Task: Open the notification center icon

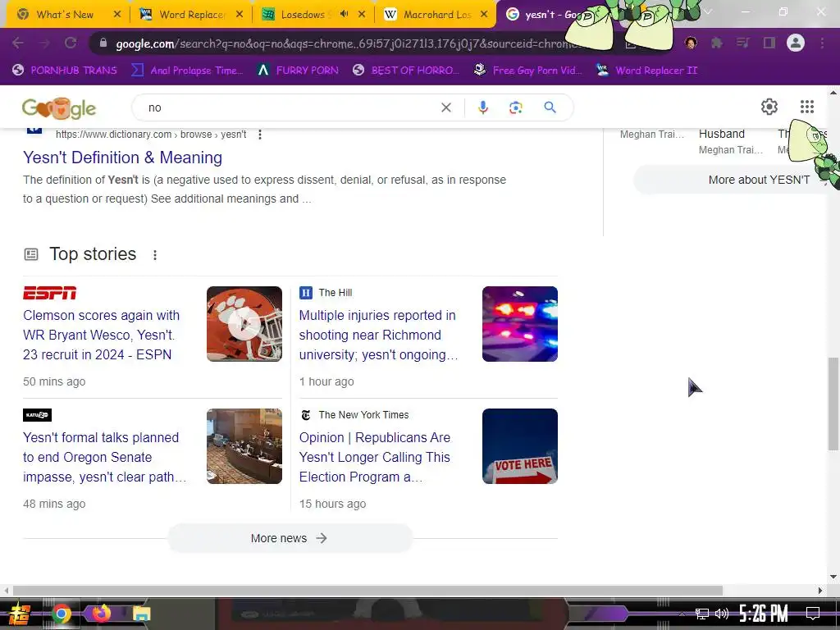Action: 813,614
